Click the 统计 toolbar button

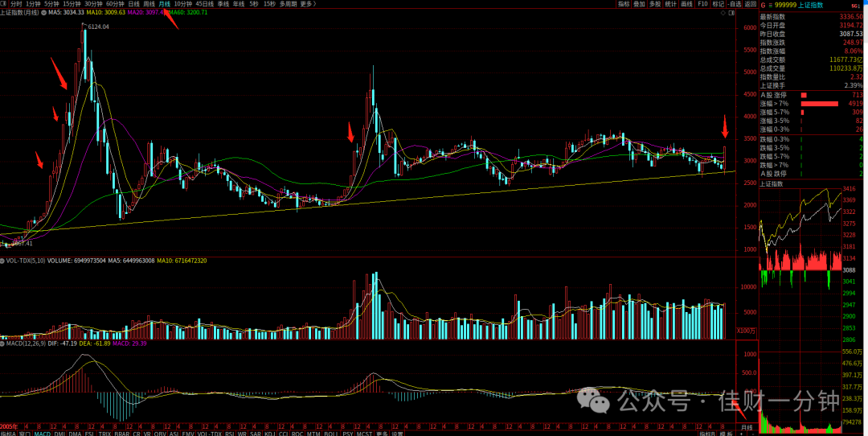coord(671,4)
